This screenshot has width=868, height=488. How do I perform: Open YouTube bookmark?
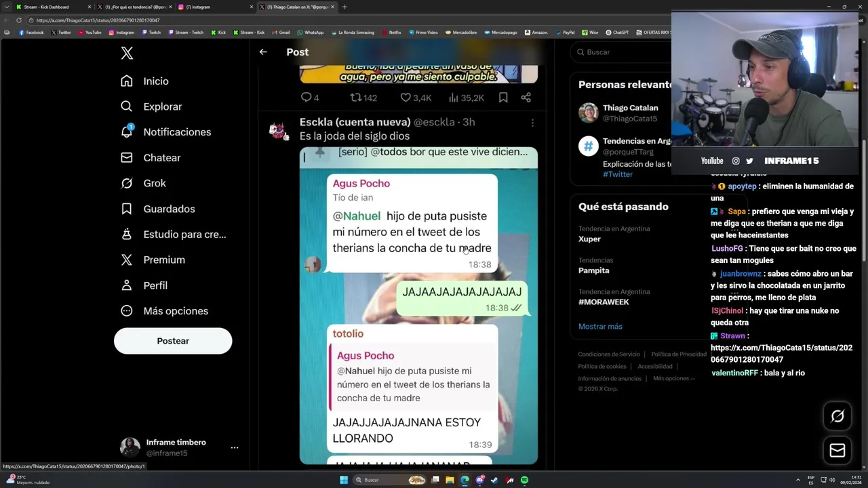tap(90, 33)
